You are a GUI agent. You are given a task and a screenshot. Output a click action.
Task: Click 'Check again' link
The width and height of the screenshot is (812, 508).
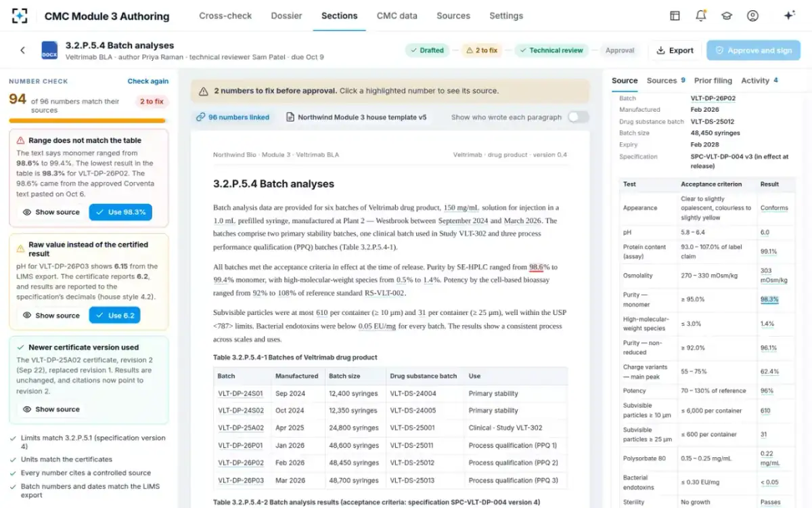tap(148, 81)
